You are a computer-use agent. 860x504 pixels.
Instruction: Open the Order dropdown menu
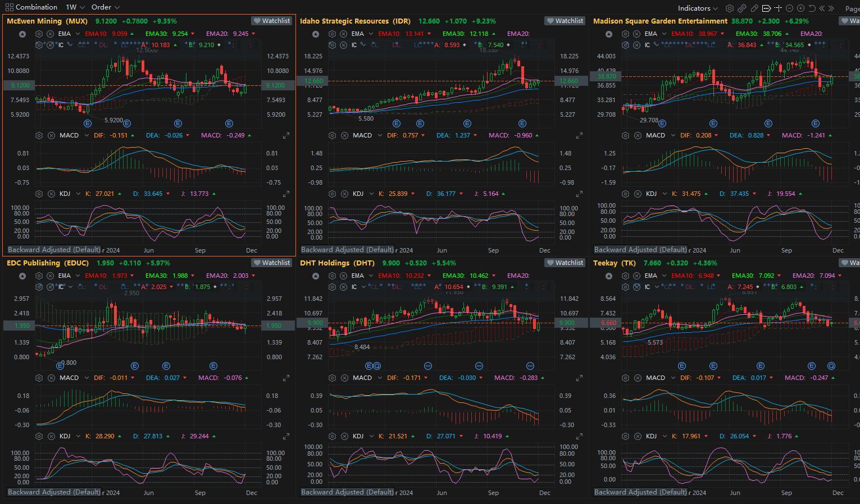pos(105,7)
